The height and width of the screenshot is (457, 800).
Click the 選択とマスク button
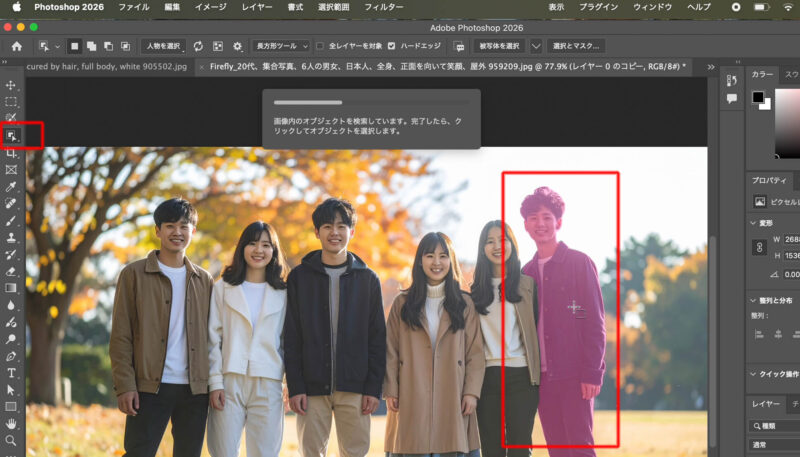[576, 46]
